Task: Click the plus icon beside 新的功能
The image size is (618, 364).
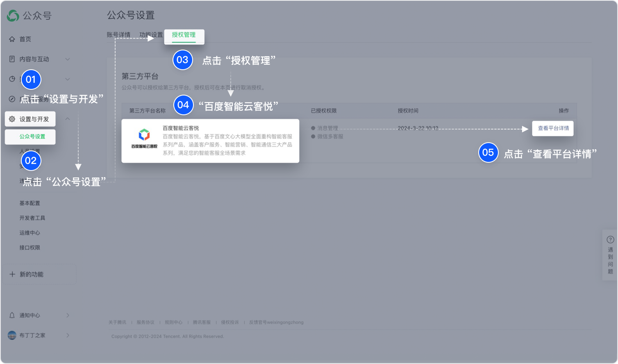Action: pos(12,274)
